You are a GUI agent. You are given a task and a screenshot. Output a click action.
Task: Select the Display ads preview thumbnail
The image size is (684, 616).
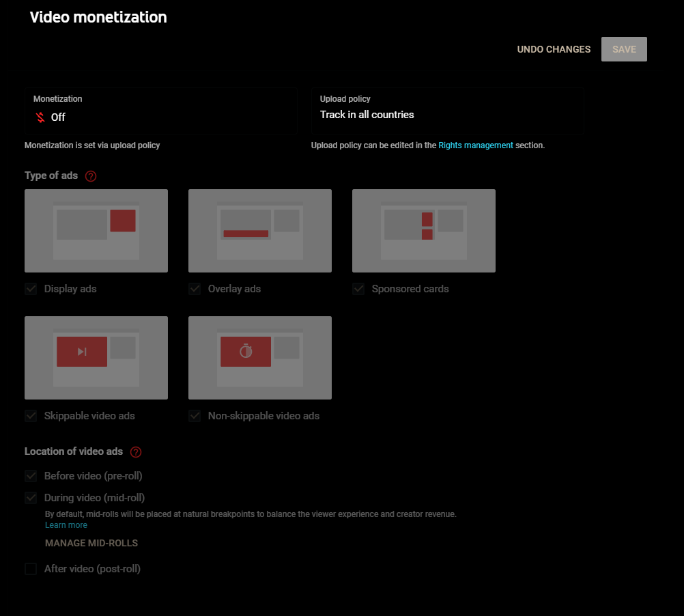click(96, 231)
